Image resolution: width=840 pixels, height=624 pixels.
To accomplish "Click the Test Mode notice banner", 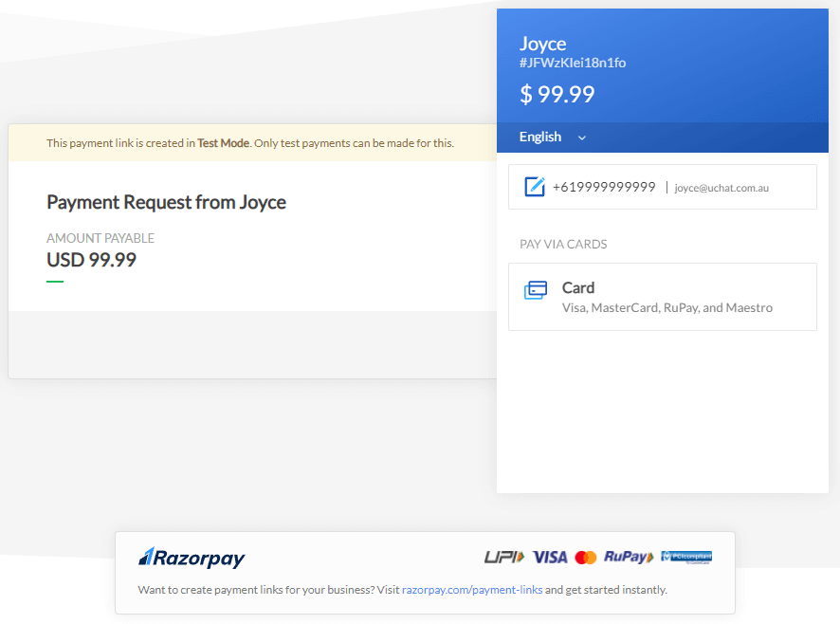I will point(250,143).
